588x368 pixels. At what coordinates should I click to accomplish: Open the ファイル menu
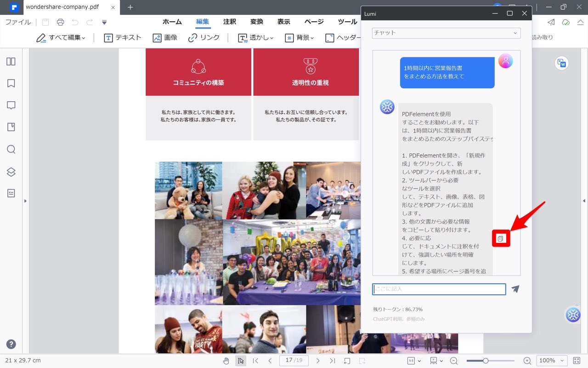tap(18, 22)
